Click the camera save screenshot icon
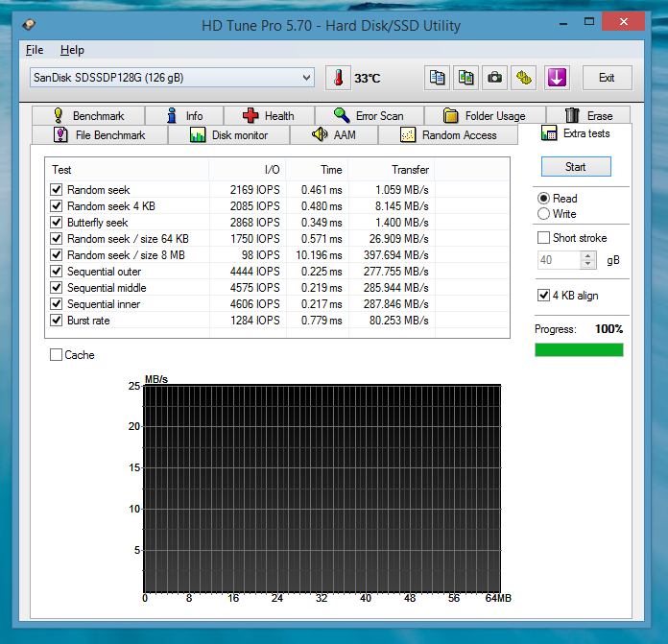668x644 pixels. tap(494, 78)
